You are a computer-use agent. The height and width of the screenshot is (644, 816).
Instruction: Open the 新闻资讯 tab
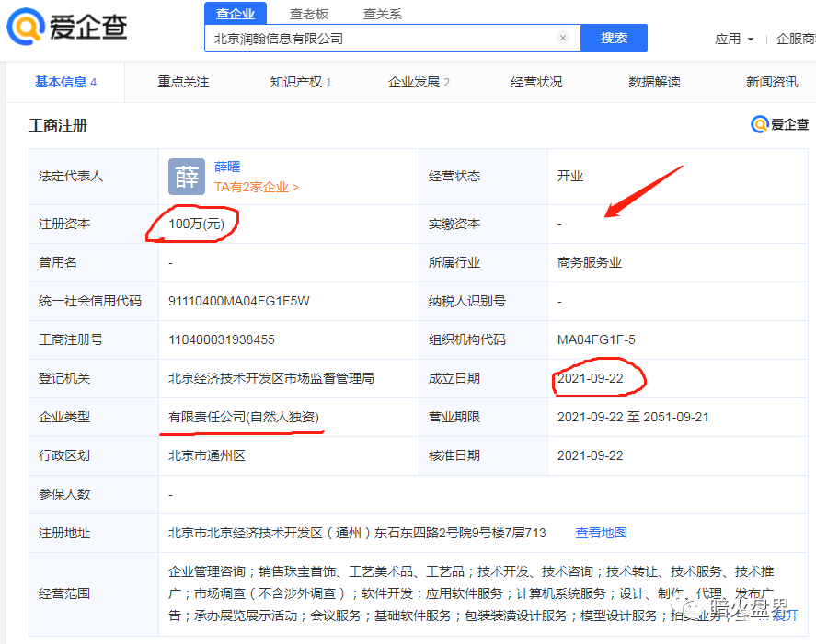[772, 82]
